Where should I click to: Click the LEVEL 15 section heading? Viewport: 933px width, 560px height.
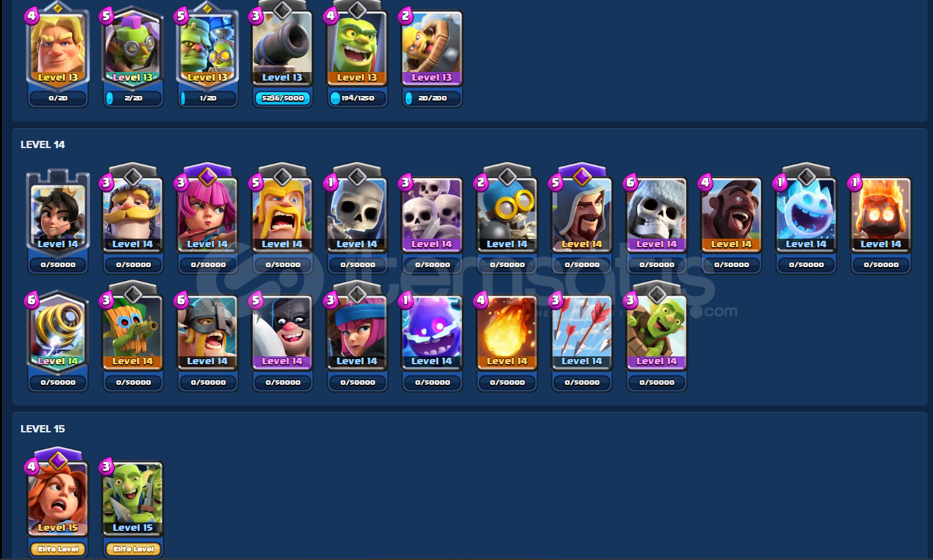click(43, 428)
